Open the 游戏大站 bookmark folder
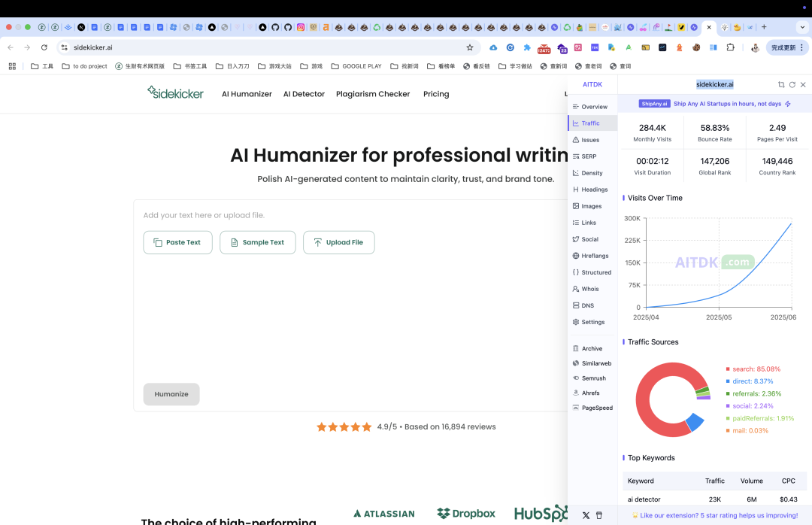Viewport: 812px width, 525px height. click(274, 66)
